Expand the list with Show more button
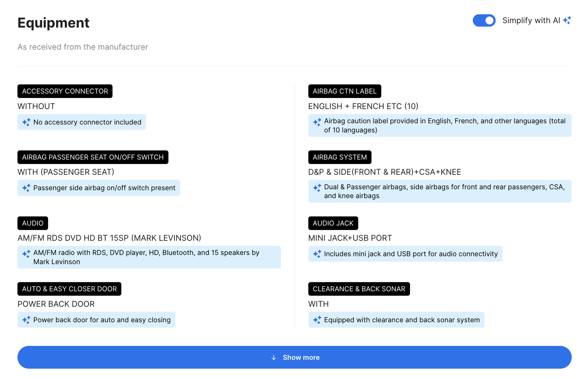The width and height of the screenshot is (588, 379). 294,357
